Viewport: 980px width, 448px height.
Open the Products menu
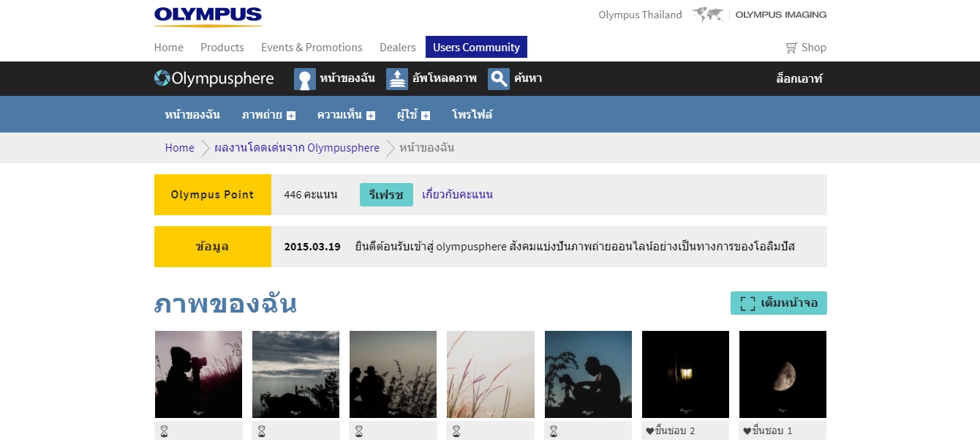pos(222,48)
